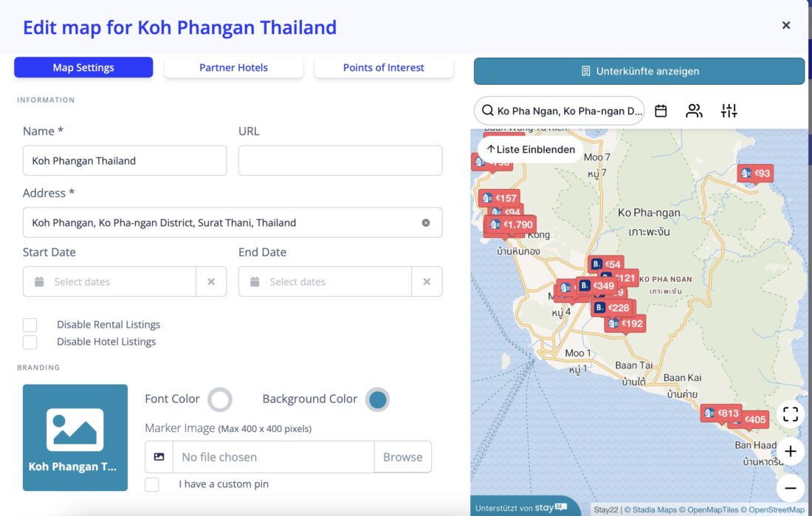Clear the Start Date selection
812x516 pixels.
211,282
